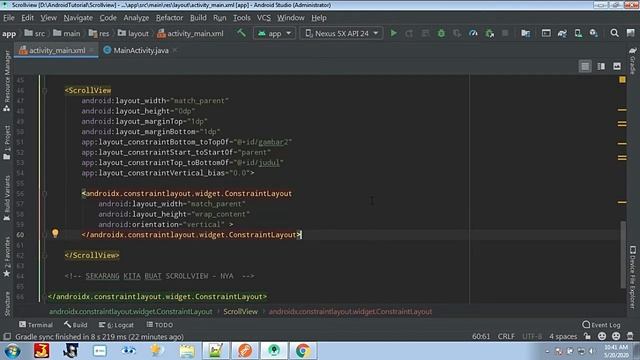Image resolution: width=640 pixels, height=360 pixels.
Task: Change UTF-8 file encoding setting
Action: click(532, 336)
